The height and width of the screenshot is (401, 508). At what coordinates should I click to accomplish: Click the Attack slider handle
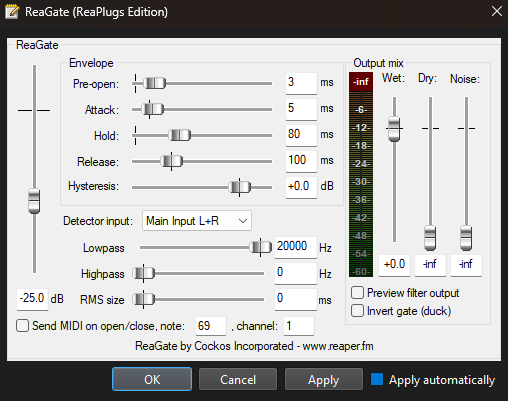152,109
